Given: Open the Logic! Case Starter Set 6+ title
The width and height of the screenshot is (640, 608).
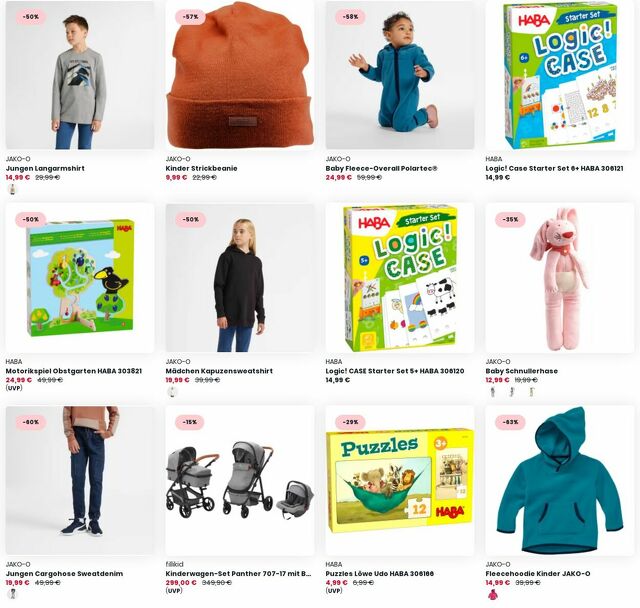Looking at the screenshot, I should [554, 169].
